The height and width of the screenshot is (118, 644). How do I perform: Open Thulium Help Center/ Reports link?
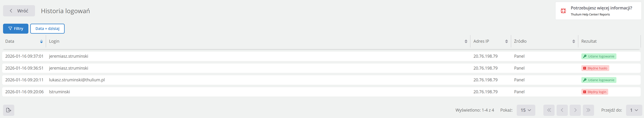click(590, 14)
